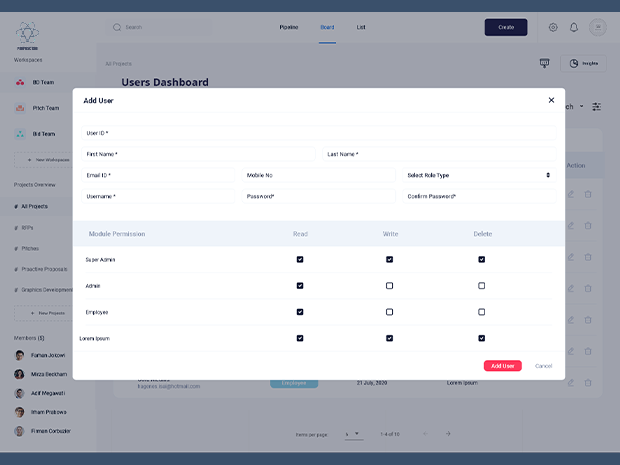
Task: Uncheck Super Admin Delete permission
Action: coord(482,259)
